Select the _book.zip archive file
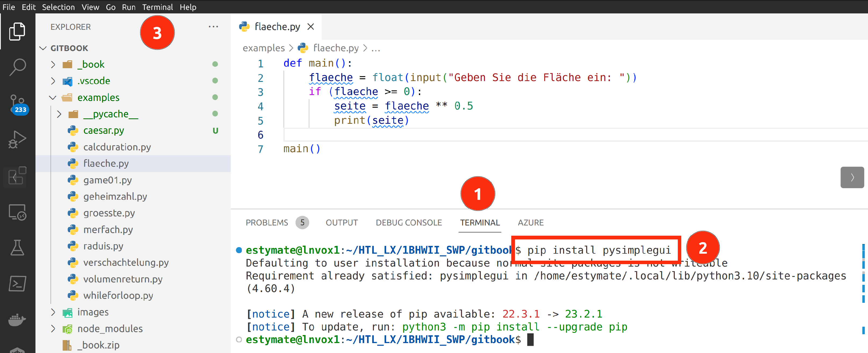This screenshot has height=353, width=868. click(x=133, y=345)
